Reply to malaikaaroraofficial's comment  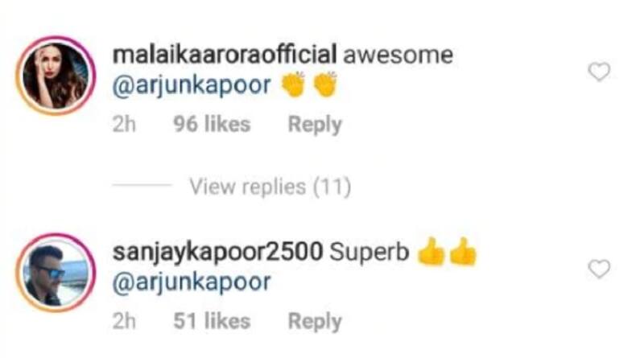click(315, 125)
